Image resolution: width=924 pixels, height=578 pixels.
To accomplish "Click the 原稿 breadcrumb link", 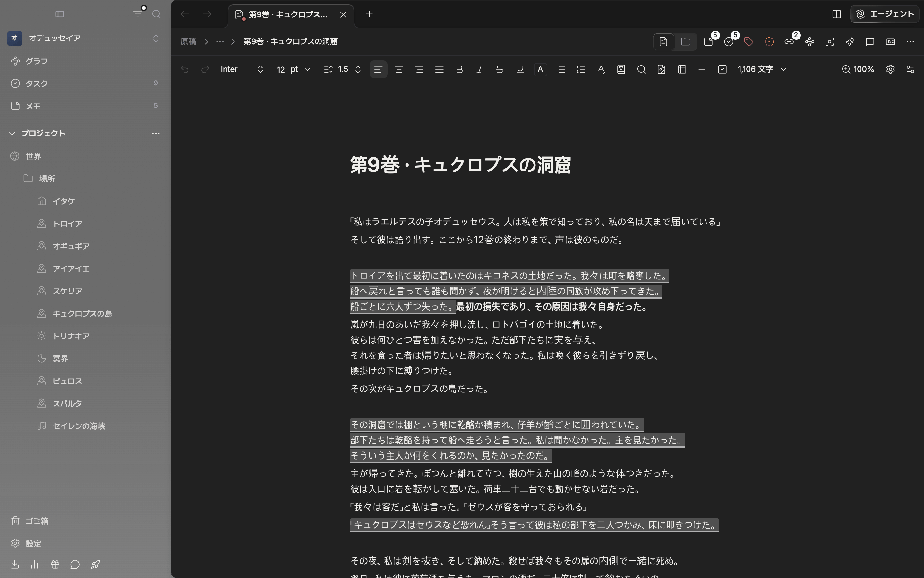I will pyautogui.click(x=188, y=42).
